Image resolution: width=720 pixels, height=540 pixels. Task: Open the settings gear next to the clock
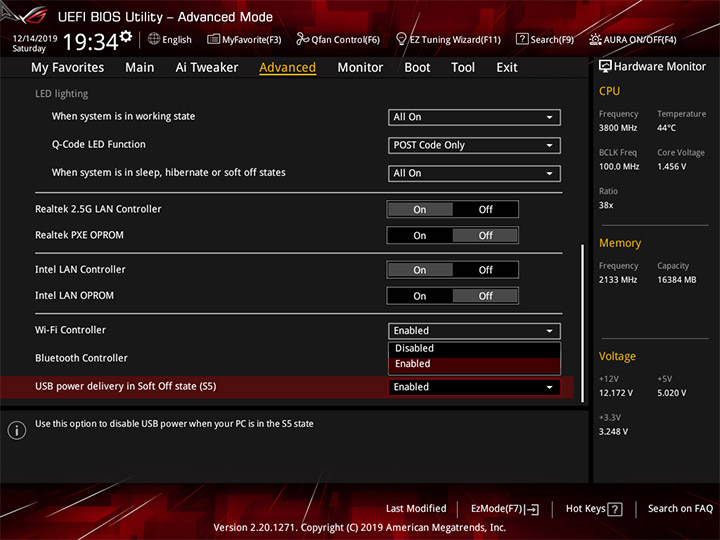coord(126,36)
